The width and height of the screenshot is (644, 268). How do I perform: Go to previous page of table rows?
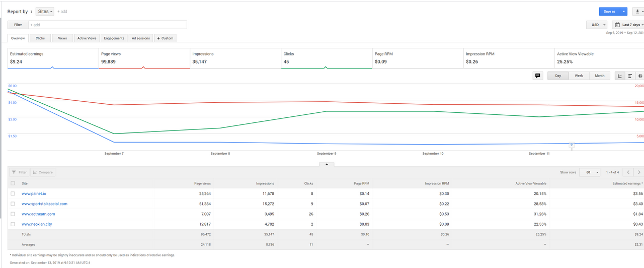(628, 172)
